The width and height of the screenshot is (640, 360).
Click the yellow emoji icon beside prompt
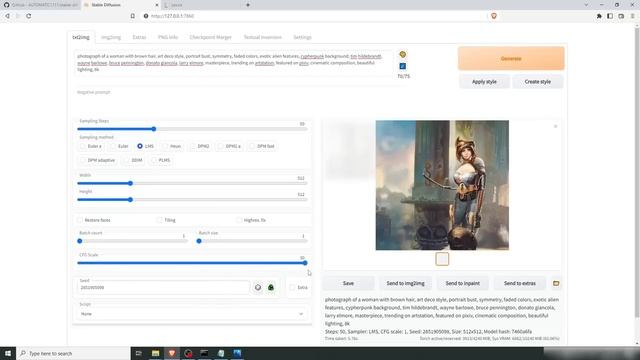pyautogui.click(x=402, y=54)
